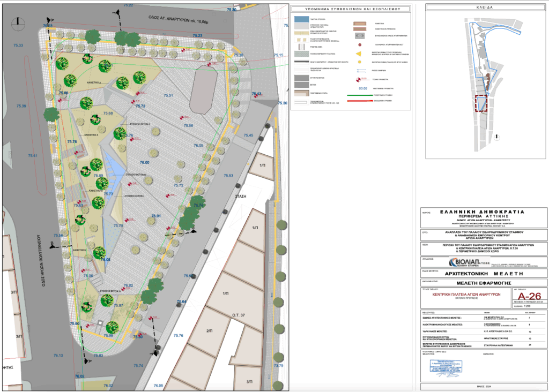Click the red boundary line legend sample
This screenshot has width=549, height=392.
click(x=360, y=101)
